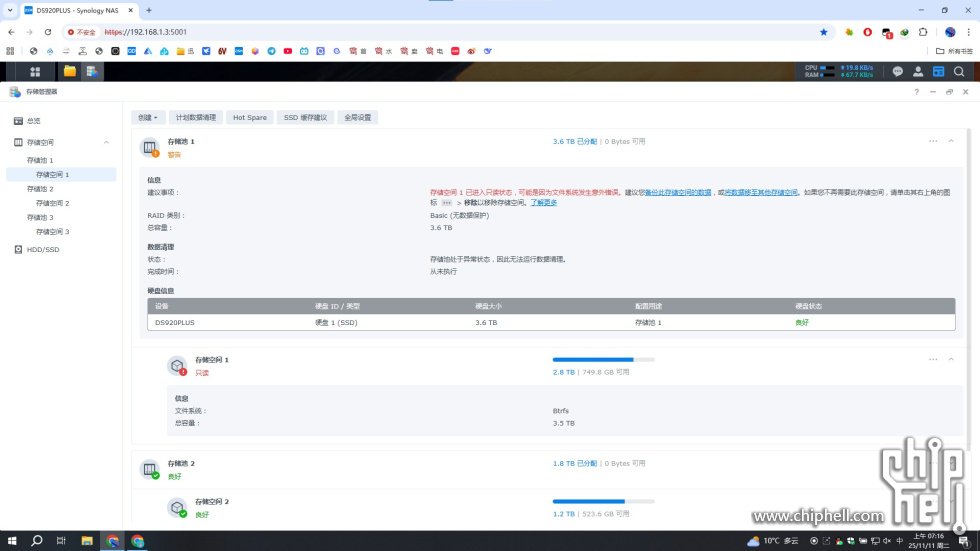This screenshot has width=980, height=551.
Task: Open Chrome tab search dropdown arrow
Action: 10,10
